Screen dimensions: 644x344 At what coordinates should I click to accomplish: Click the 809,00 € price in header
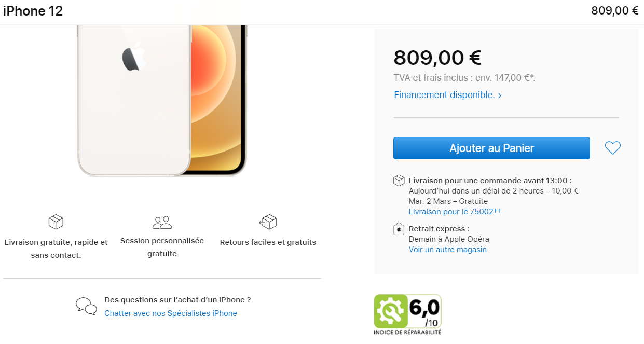[615, 11]
